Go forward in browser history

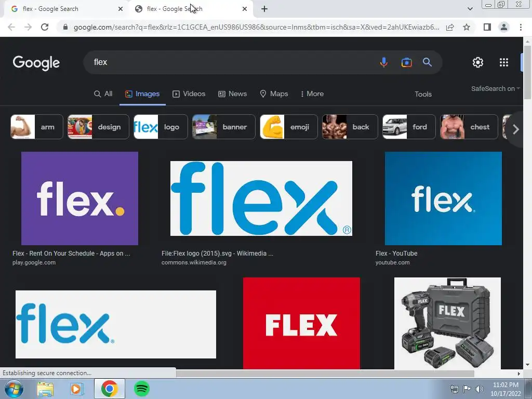click(x=28, y=27)
